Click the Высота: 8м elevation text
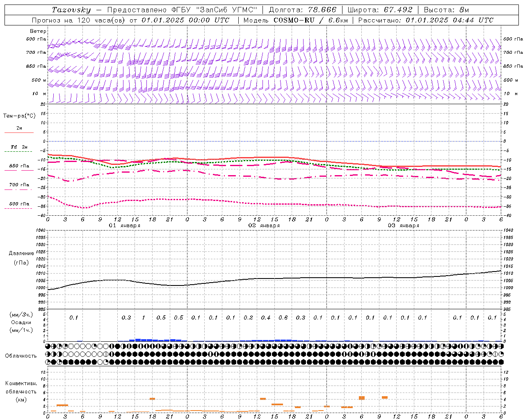 click(446, 10)
